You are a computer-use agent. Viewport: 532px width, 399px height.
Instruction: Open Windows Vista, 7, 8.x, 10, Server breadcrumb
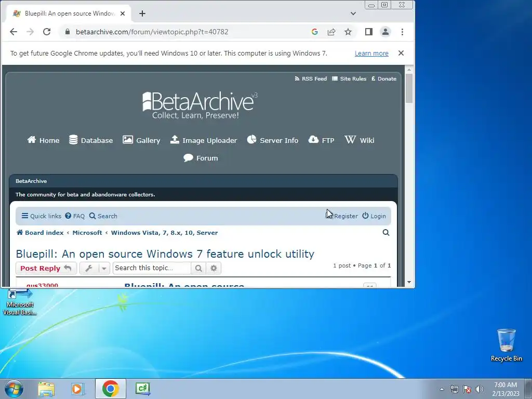point(165,233)
